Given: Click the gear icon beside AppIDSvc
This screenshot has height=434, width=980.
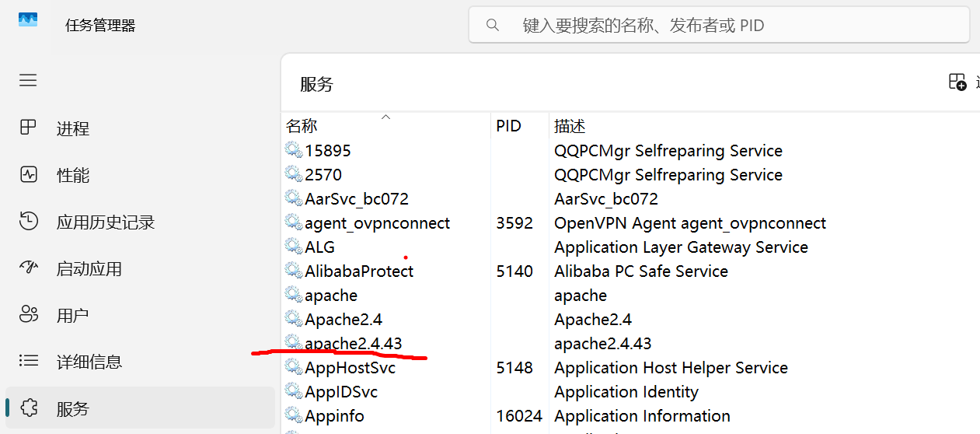Looking at the screenshot, I should click(293, 392).
